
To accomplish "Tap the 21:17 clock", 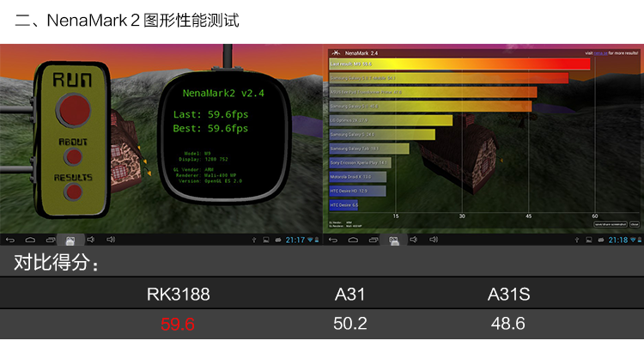I will pyautogui.click(x=295, y=240).
